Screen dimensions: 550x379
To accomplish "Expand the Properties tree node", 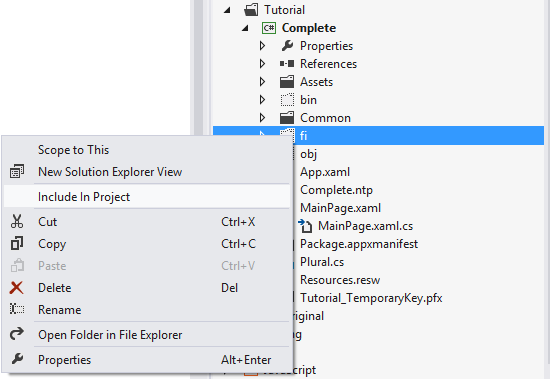I will [x=262, y=46].
